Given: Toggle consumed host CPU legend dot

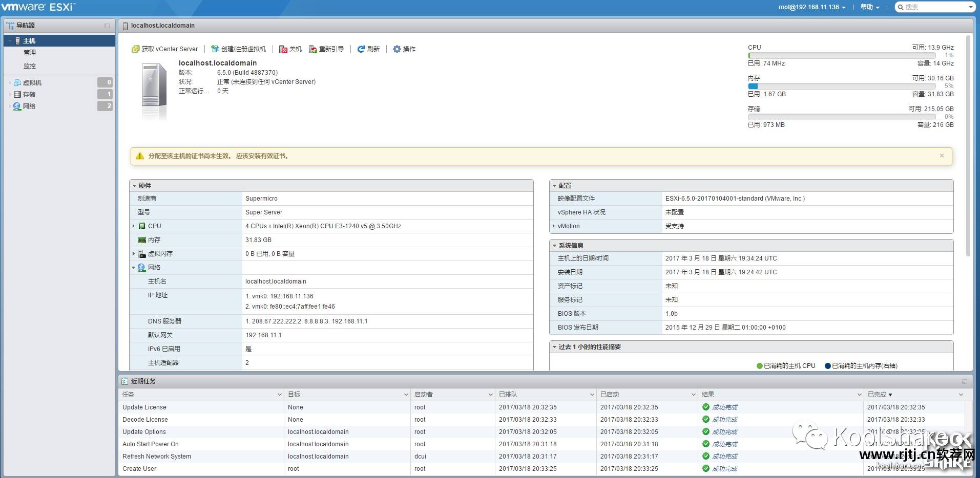Looking at the screenshot, I should (760, 366).
